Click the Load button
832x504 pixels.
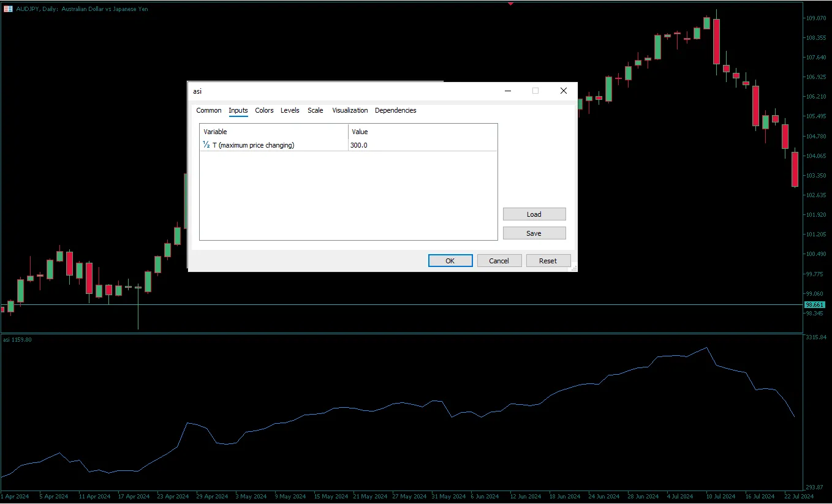[534, 214]
